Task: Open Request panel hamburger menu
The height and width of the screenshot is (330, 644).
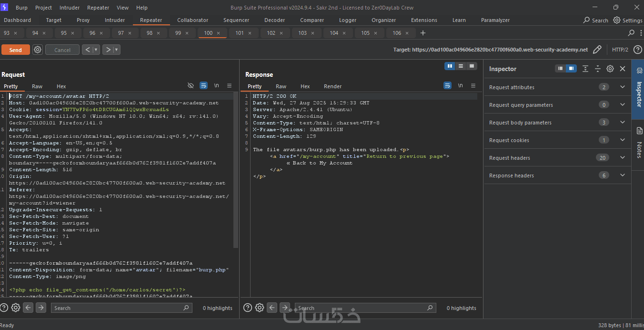Action: point(229,85)
